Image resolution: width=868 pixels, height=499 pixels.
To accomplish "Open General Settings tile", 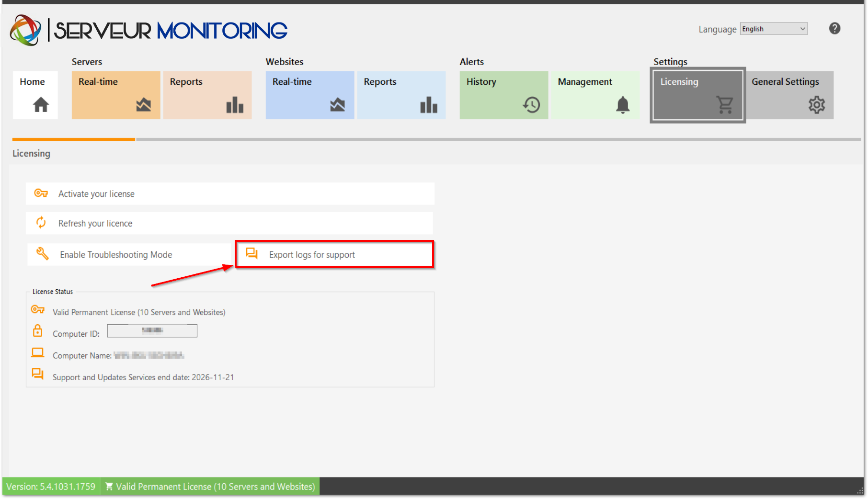I will (x=789, y=95).
